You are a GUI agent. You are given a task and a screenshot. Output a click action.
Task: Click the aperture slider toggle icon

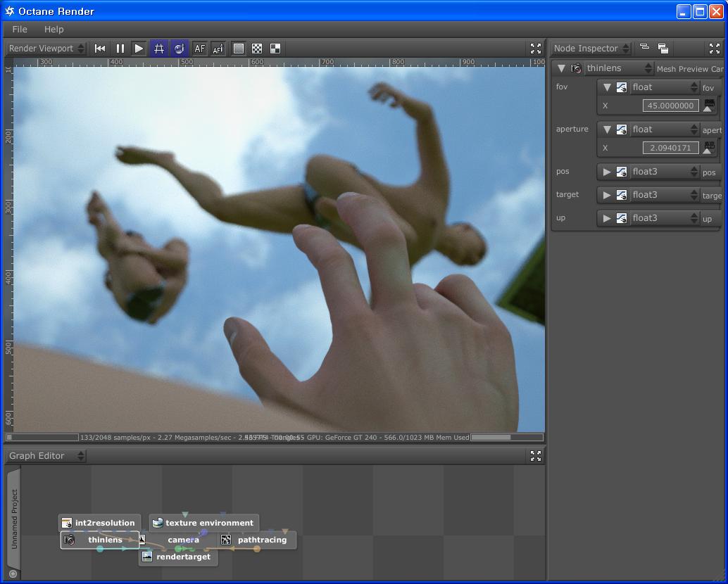709,148
